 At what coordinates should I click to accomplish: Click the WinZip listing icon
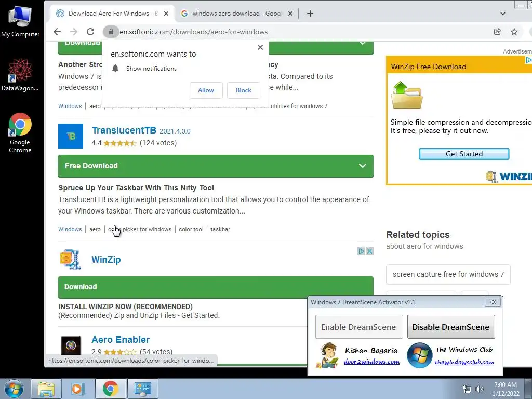[x=70, y=259]
